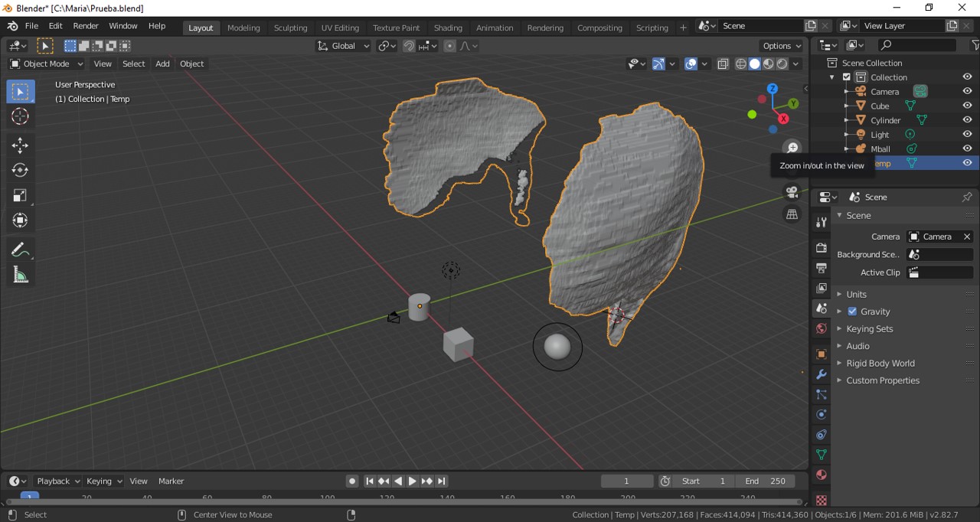Click the End frame field

tap(765, 481)
